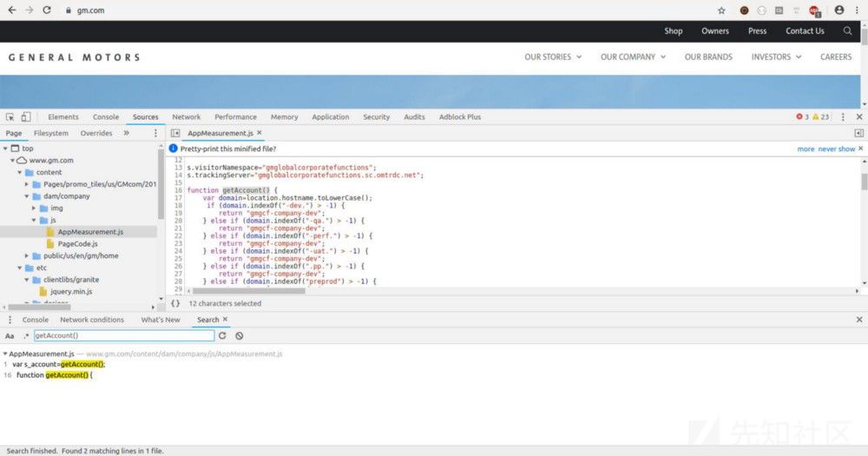The image size is (868, 456).
Task: Switch to the Network tab
Action: coord(186,117)
